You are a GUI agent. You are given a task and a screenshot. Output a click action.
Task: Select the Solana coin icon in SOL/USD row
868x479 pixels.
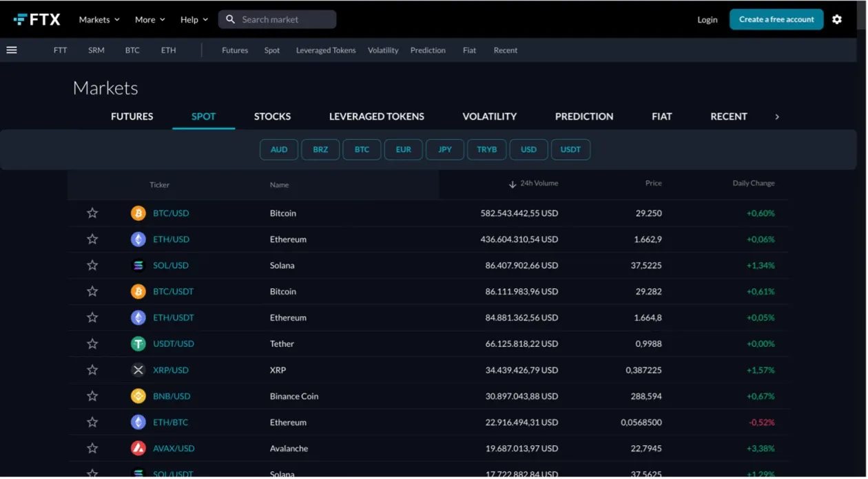pos(137,265)
